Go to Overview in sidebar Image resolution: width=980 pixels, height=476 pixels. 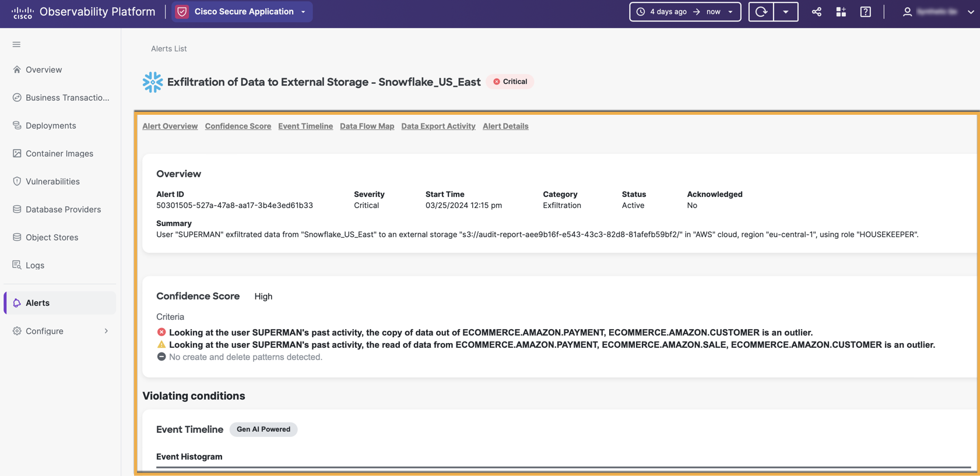tap(44, 69)
